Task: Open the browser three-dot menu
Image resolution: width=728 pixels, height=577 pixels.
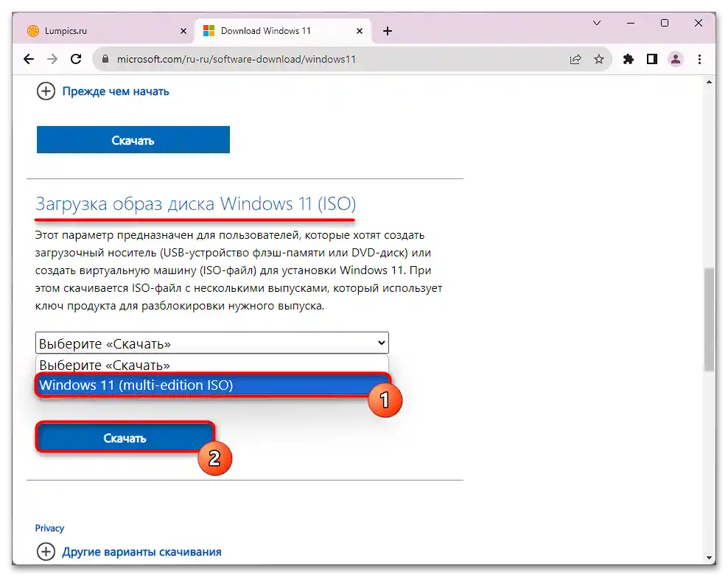Action: (699, 59)
